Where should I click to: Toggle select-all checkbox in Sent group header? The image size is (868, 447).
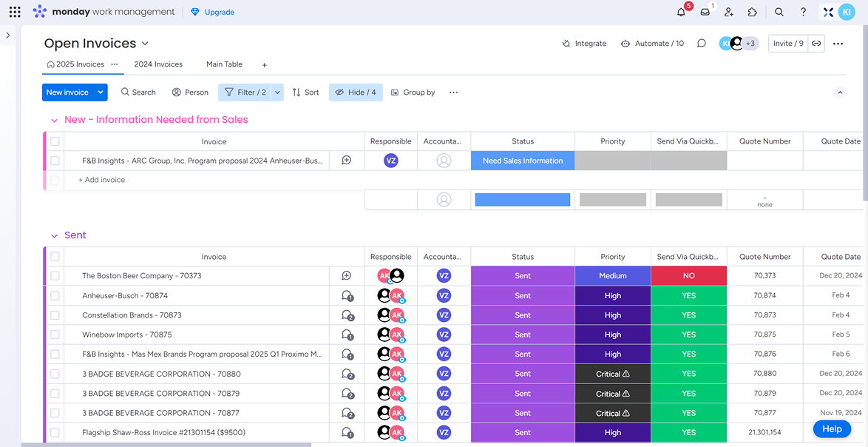pos(55,257)
